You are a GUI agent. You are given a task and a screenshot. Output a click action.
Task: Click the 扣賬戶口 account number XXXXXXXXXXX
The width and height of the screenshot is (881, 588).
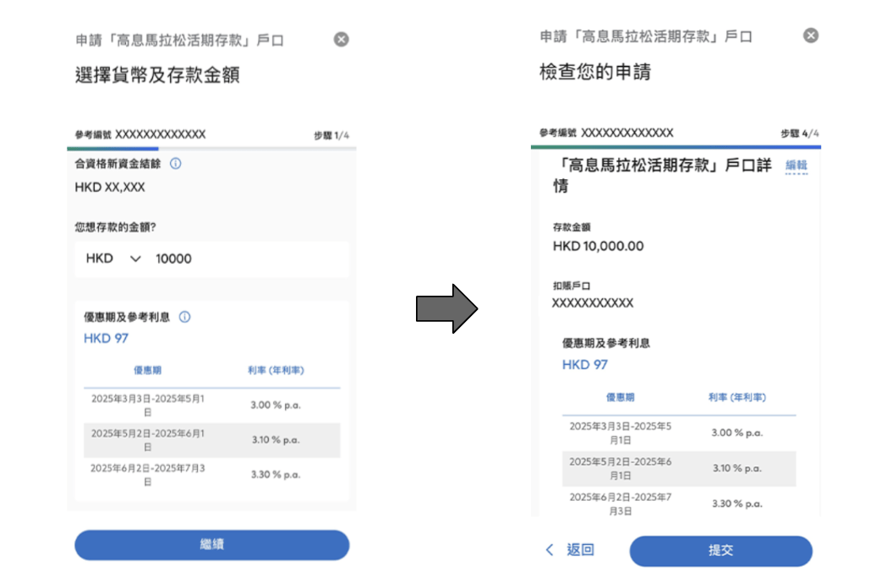point(592,303)
